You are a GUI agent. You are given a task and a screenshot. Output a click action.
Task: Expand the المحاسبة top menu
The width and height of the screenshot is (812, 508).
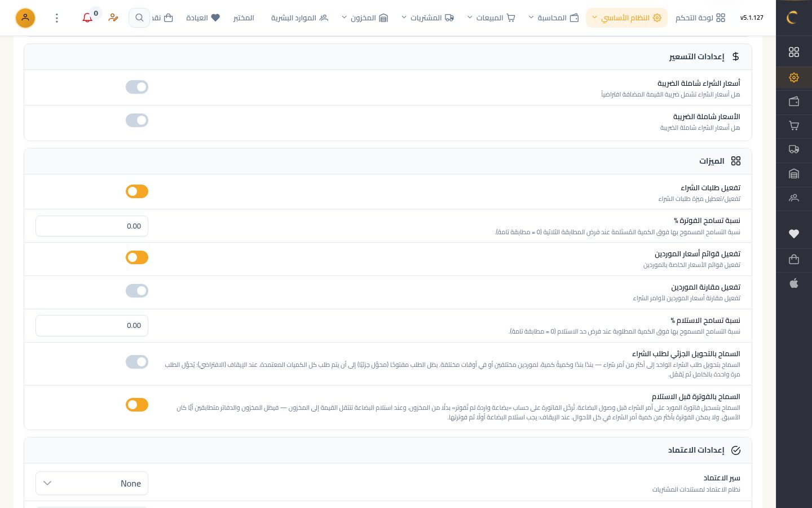click(x=554, y=18)
